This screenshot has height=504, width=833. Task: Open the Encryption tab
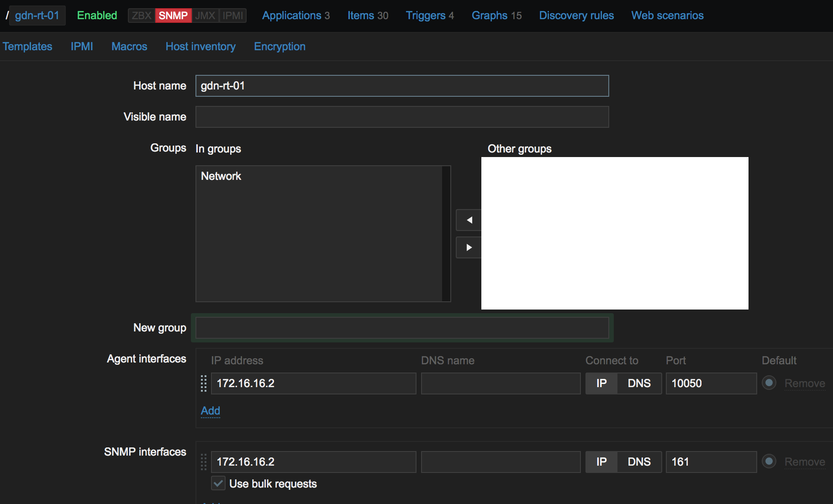click(279, 47)
